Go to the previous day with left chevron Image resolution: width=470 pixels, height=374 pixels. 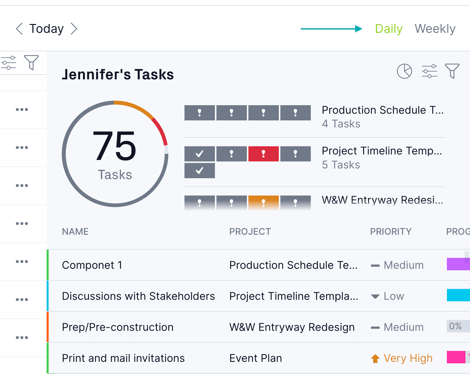[19, 29]
